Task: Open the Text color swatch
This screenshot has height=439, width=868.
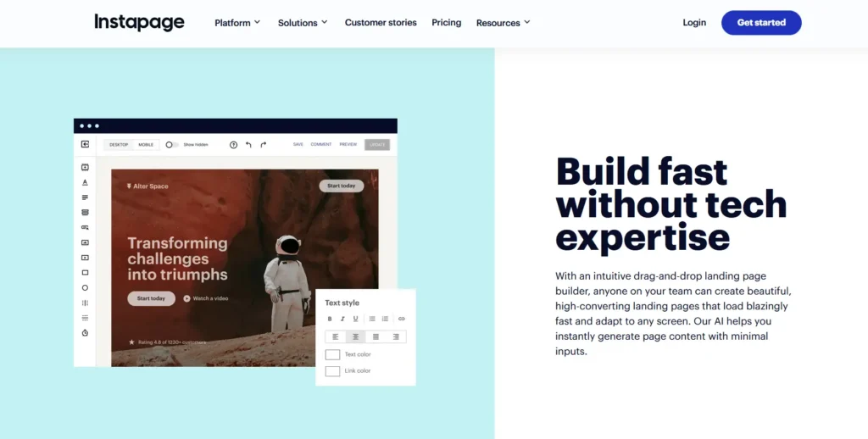Action: [x=332, y=354]
